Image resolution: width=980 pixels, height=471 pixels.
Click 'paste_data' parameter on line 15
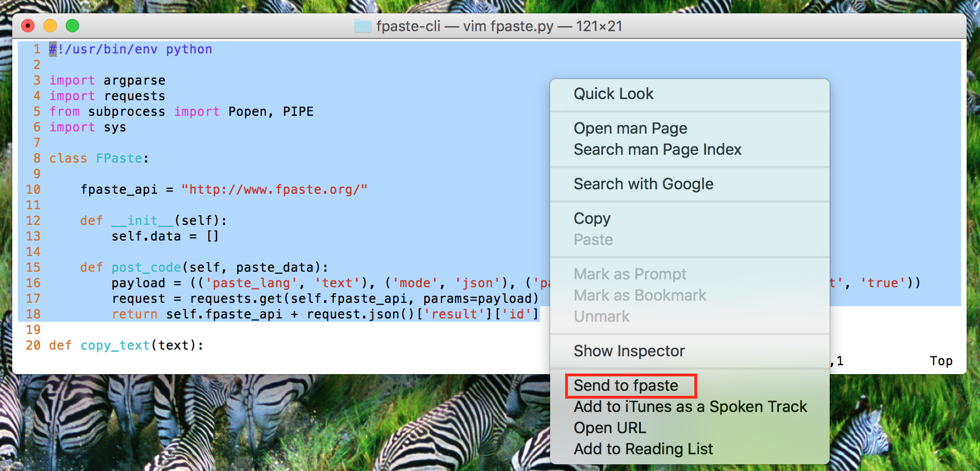click(x=275, y=268)
